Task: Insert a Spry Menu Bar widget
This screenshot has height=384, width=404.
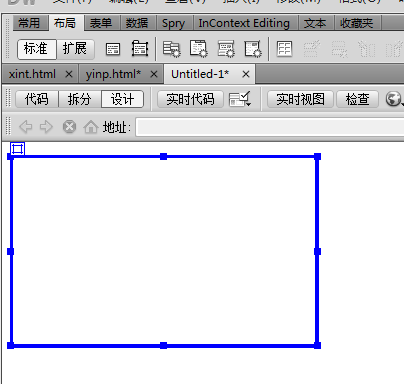Action: (x=171, y=49)
